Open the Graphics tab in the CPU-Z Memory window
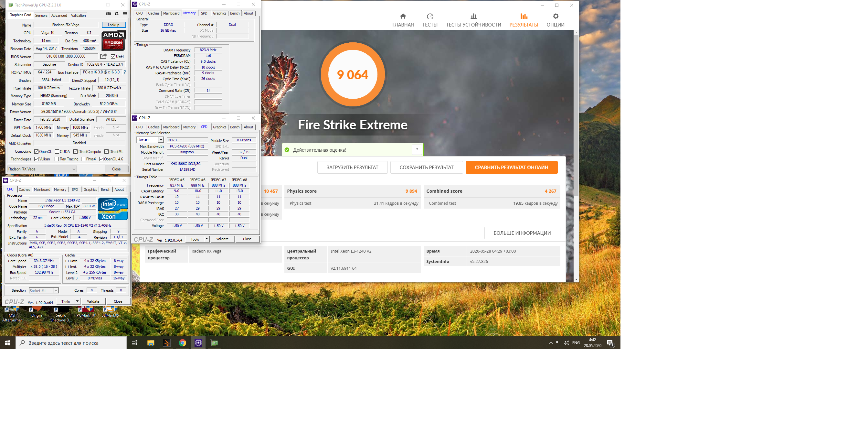 pyautogui.click(x=220, y=13)
